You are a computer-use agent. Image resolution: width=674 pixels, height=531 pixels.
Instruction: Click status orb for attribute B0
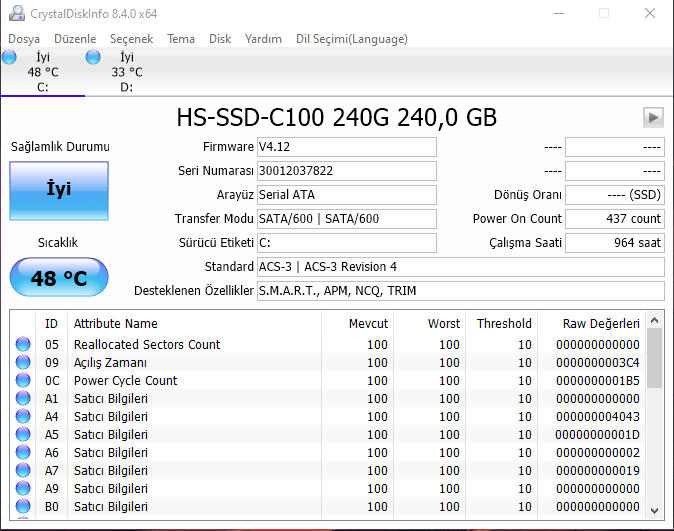coord(23,507)
